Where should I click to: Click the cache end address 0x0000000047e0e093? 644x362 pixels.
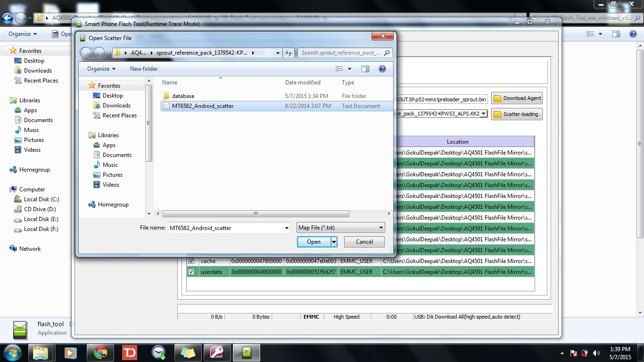(311, 261)
